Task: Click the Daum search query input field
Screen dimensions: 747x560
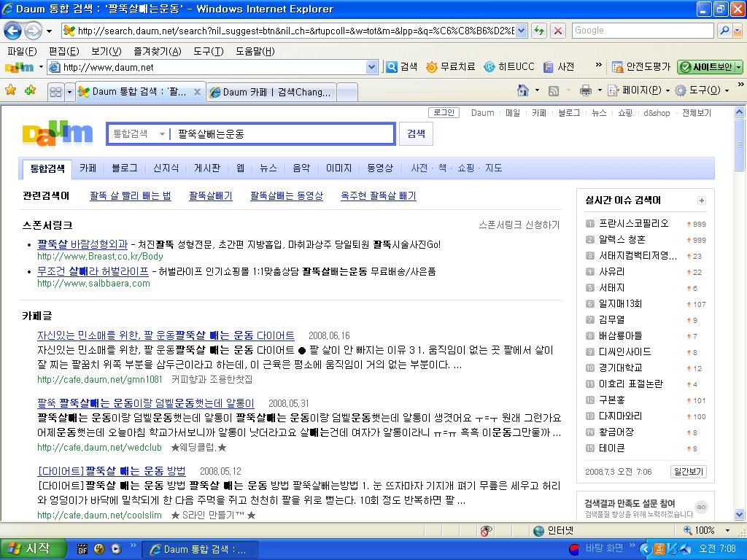Action: pos(282,134)
